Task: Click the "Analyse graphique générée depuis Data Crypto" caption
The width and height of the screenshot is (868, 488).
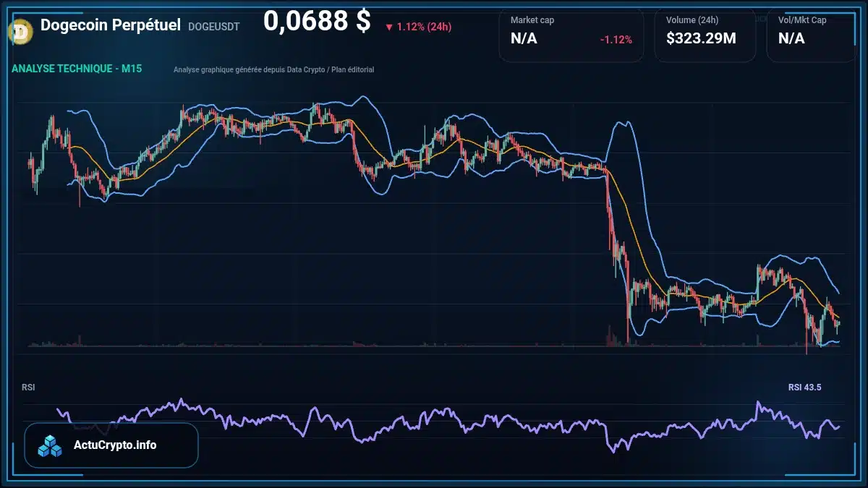Action: (x=274, y=69)
